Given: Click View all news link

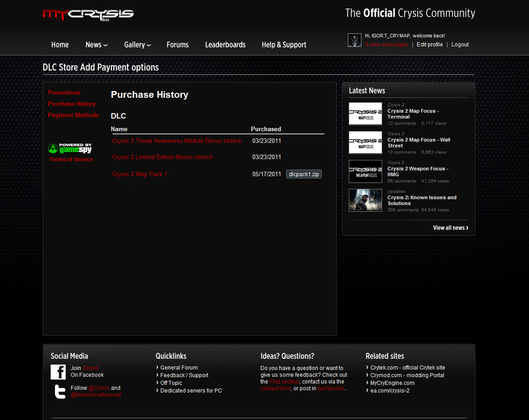Looking at the screenshot, I should pyautogui.click(x=451, y=228).
